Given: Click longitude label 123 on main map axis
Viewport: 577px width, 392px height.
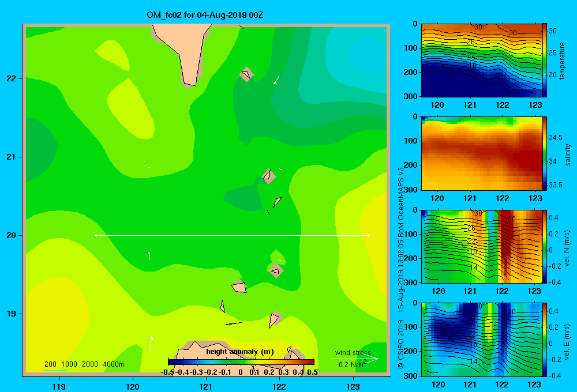Looking at the screenshot, I should click(x=353, y=386).
